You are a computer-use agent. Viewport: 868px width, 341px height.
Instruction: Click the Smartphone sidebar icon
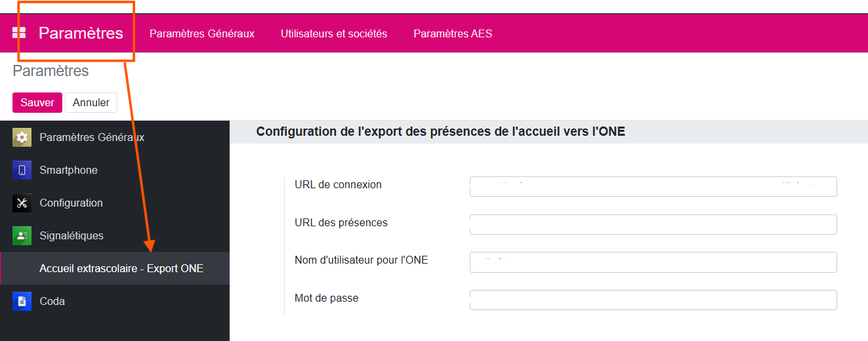pos(22,170)
